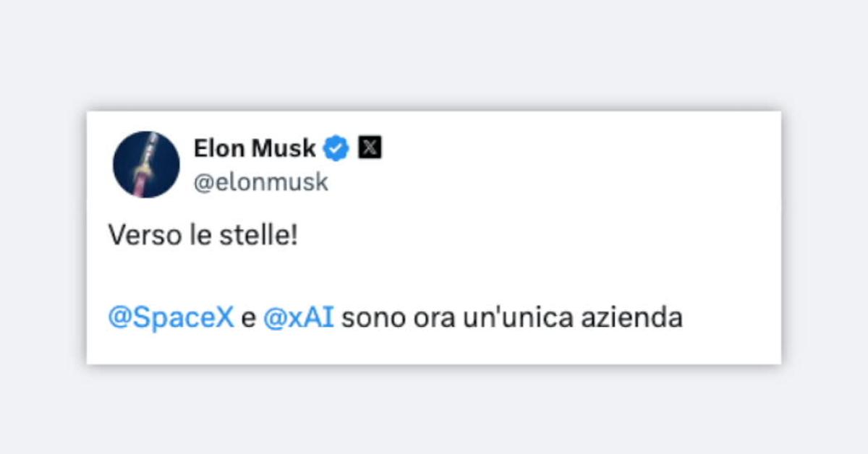Click the blue verified checkmark badge
The width and height of the screenshot is (868, 454).
click(x=336, y=148)
